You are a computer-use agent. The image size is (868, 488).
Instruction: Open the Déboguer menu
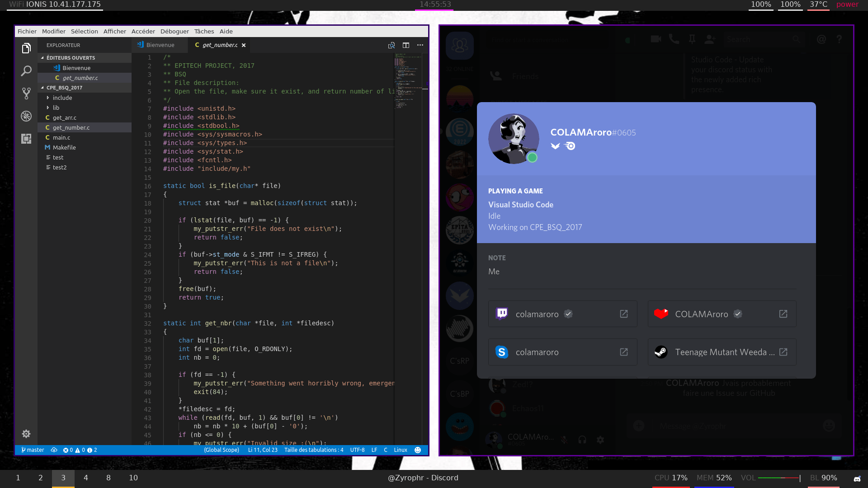175,31
